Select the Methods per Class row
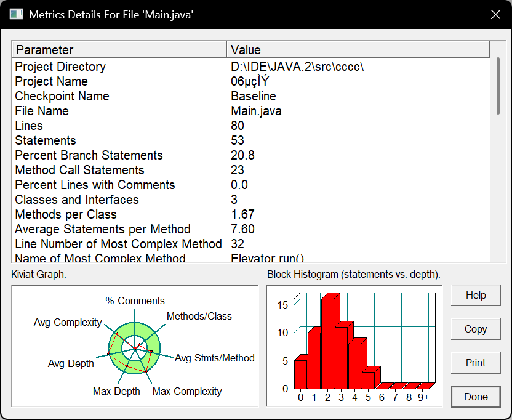This screenshot has width=512, height=420. 251,214
